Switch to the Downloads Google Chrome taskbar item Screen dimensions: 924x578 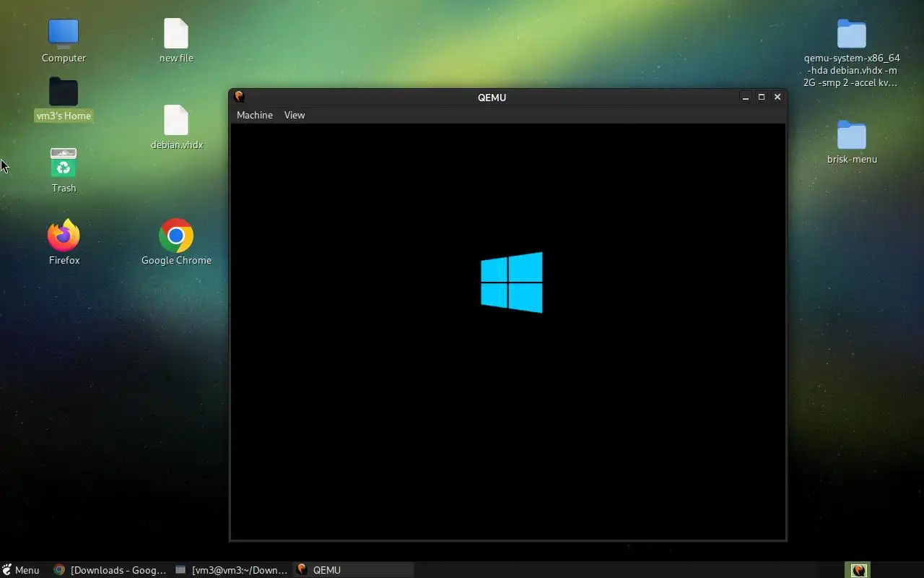pos(110,570)
